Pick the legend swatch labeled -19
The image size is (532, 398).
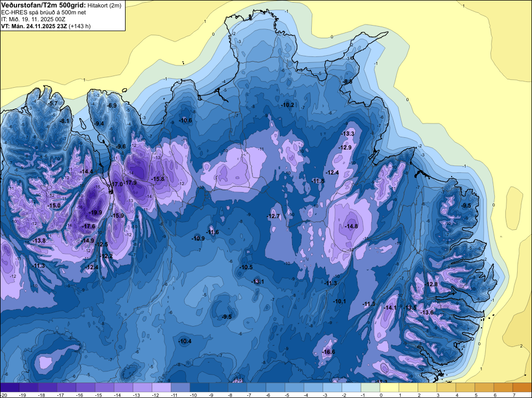29,387
